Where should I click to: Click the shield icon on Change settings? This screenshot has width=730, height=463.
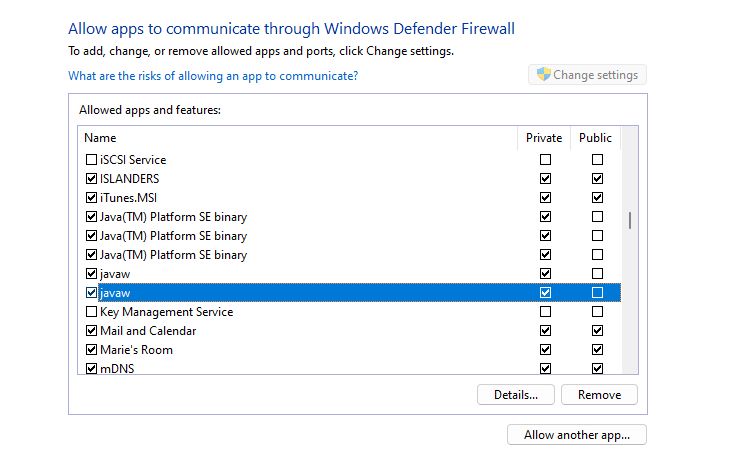coord(544,75)
